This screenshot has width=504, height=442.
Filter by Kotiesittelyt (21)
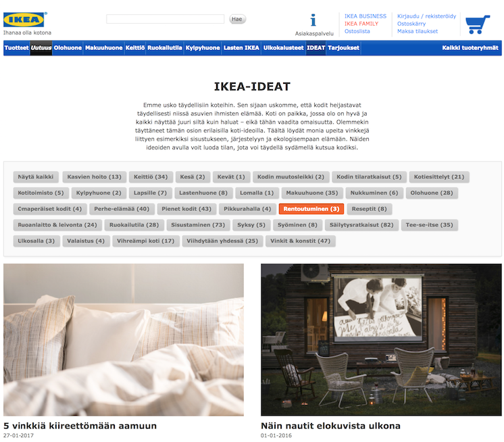[438, 177]
